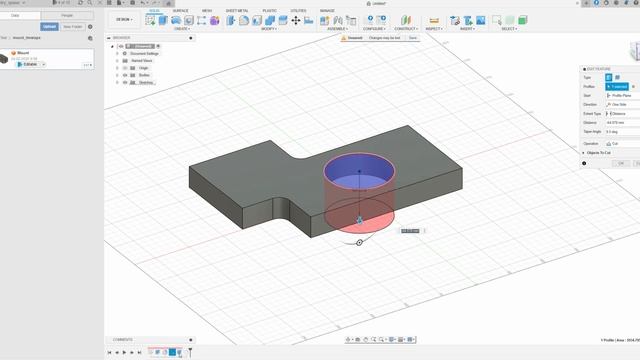Switch to the People tab in data panel
The height and width of the screenshot is (360, 640).
click(67, 16)
